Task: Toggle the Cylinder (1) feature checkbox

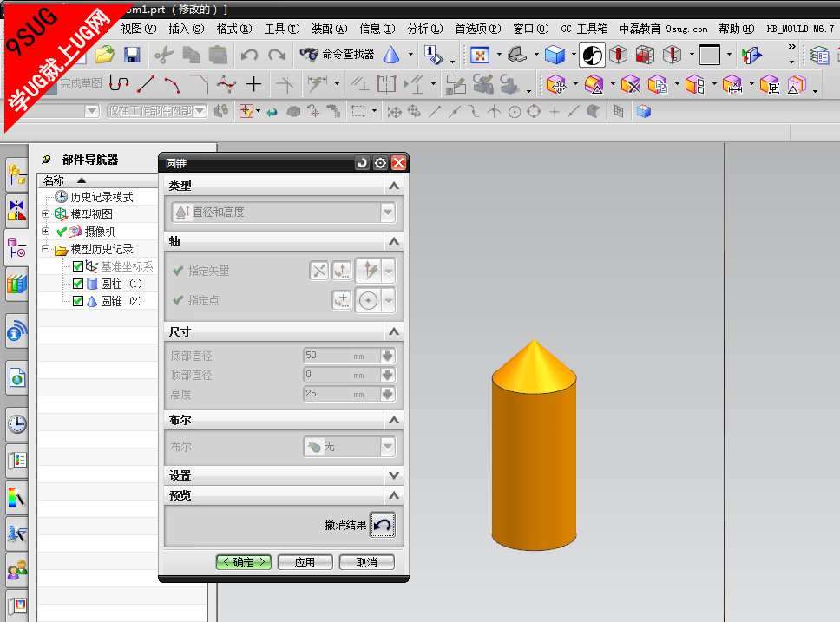Action: point(78,284)
